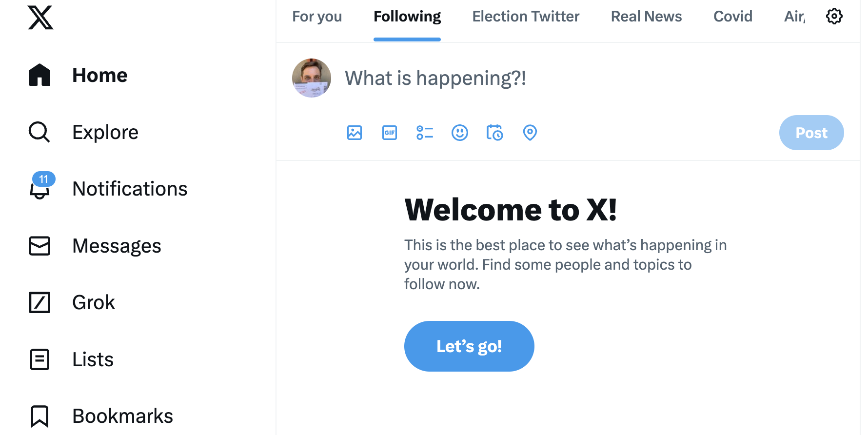Image resolution: width=868 pixels, height=435 pixels.
Task: Click the X logo icon
Action: coord(40,18)
